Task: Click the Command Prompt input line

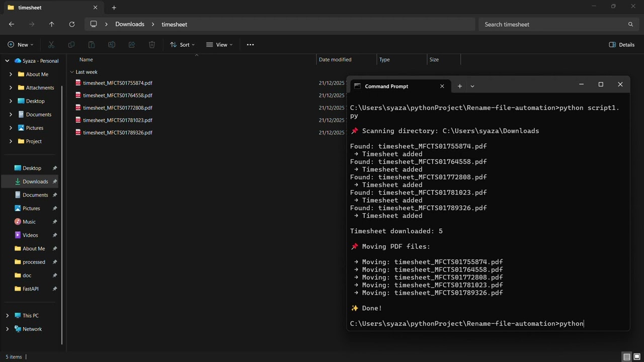Action: point(467,324)
